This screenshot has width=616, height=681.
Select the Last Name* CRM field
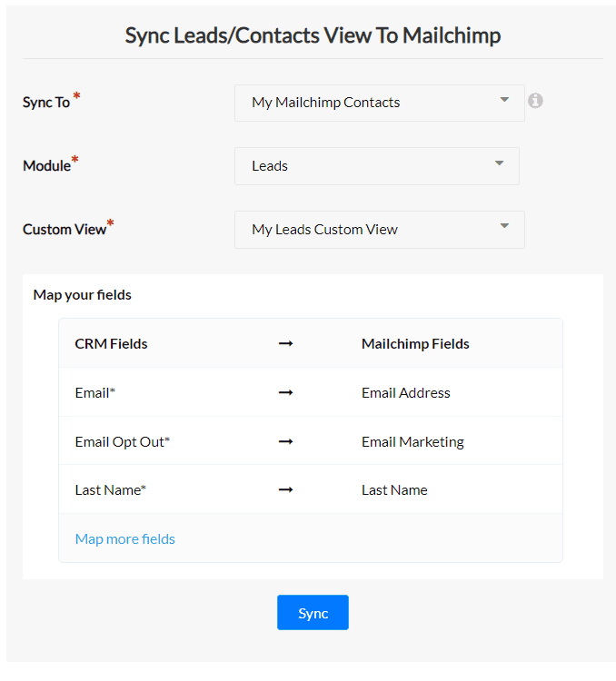click(x=111, y=490)
